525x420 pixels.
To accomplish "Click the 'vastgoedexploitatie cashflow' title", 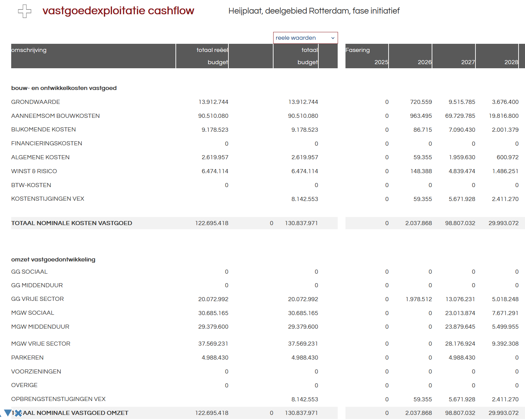I will coord(118,11).
